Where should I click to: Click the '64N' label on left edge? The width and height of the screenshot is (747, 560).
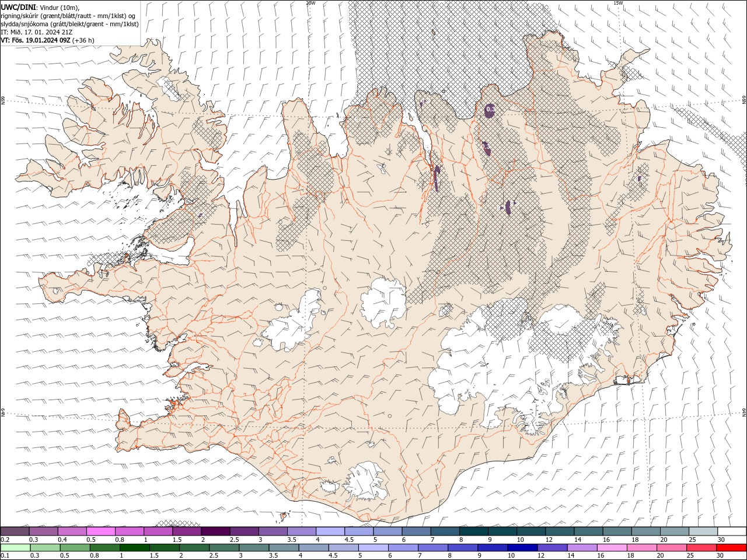point(3,413)
